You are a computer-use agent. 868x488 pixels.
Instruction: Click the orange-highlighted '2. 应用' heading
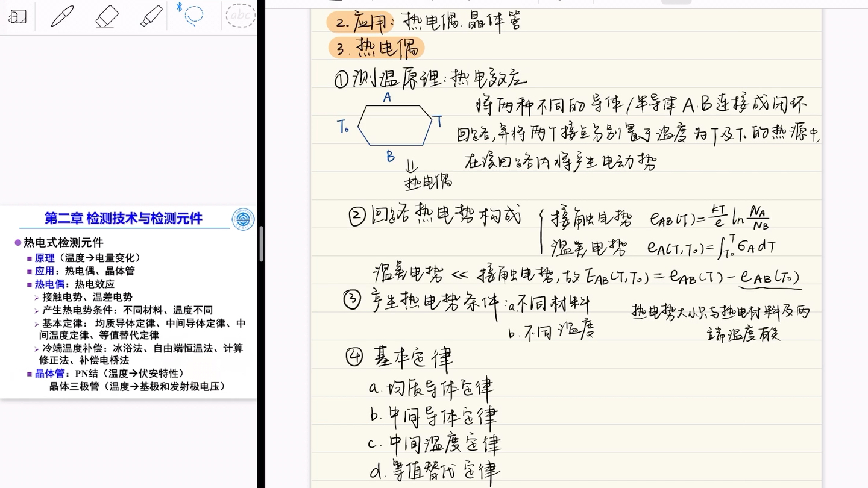[360, 23]
